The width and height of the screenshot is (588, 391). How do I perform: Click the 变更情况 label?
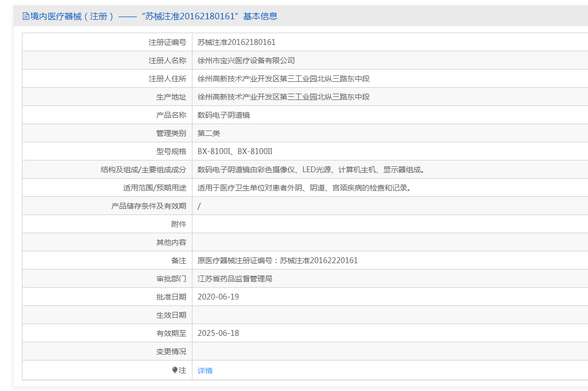(x=171, y=351)
